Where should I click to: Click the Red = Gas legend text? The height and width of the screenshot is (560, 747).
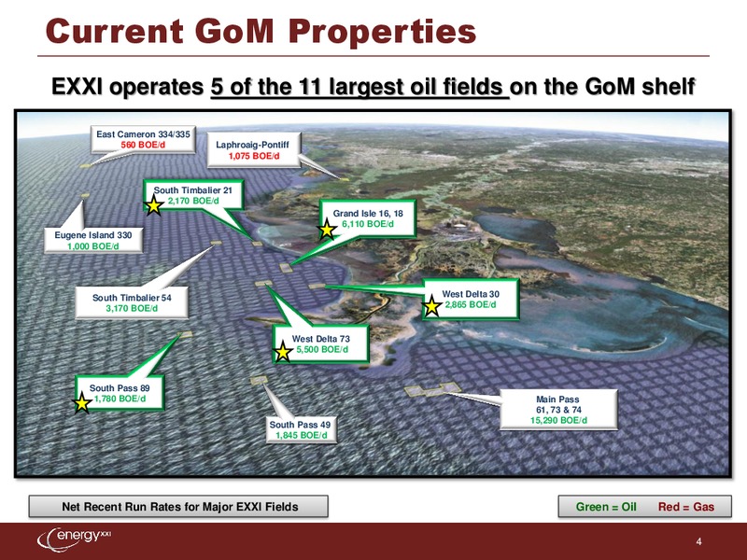pos(686,507)
